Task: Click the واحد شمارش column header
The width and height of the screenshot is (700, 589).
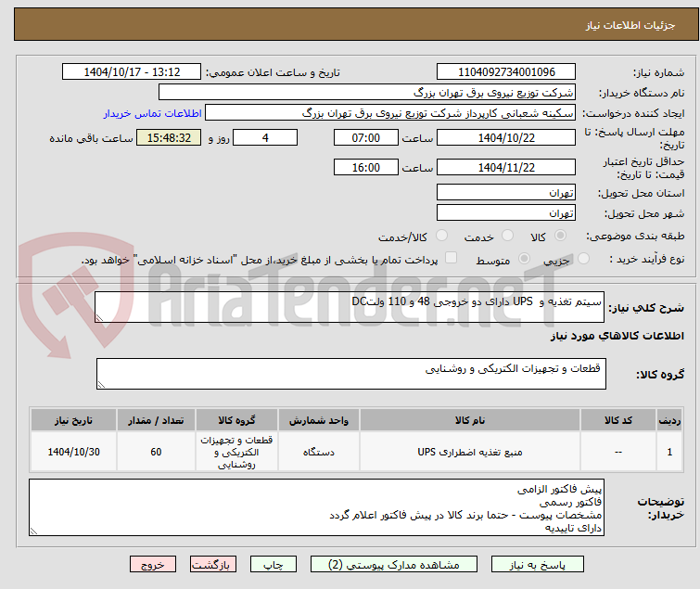Action: (x=319, y=421)
